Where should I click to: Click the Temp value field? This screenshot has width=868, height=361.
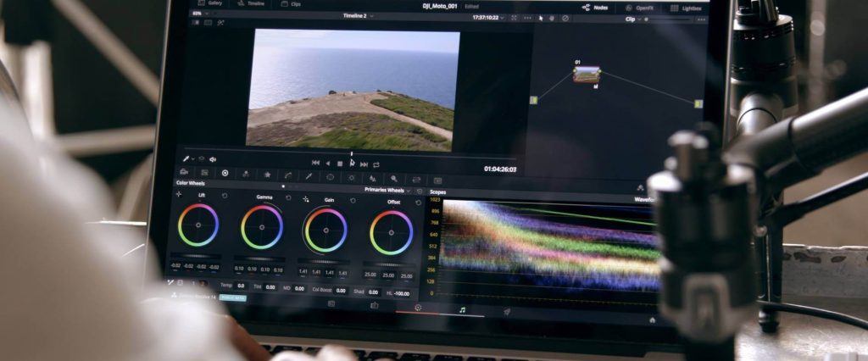241,286
